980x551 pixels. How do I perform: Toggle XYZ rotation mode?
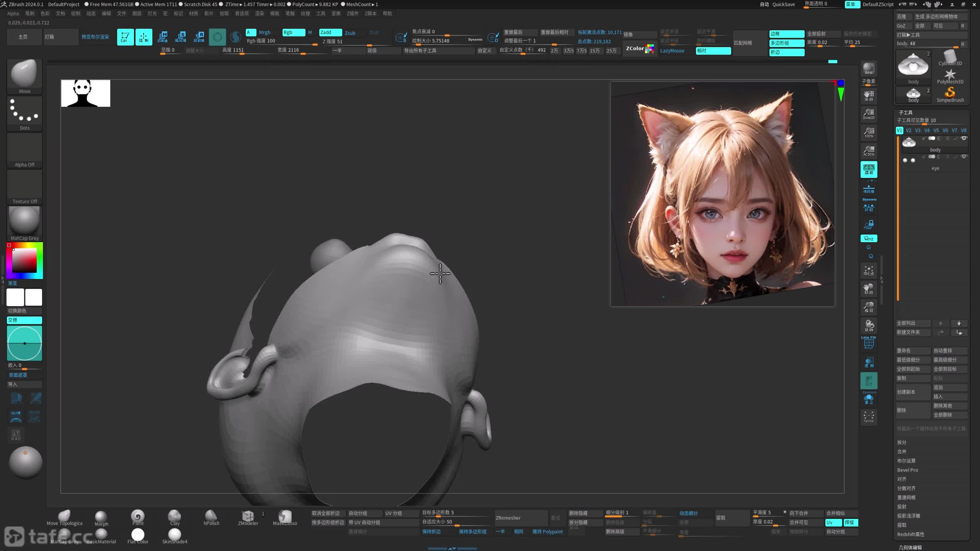click(869, 238)
